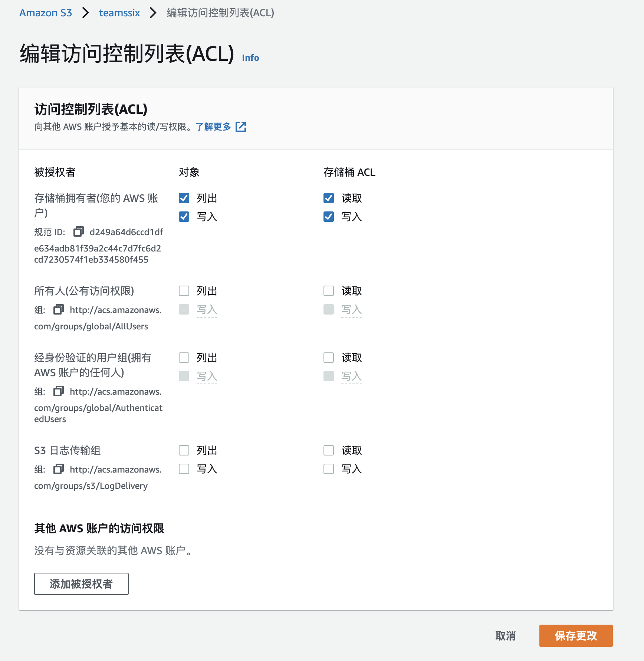The image size is (644, 661).
Task: Open the Info link beside the page title
Action: coord(250,57)
